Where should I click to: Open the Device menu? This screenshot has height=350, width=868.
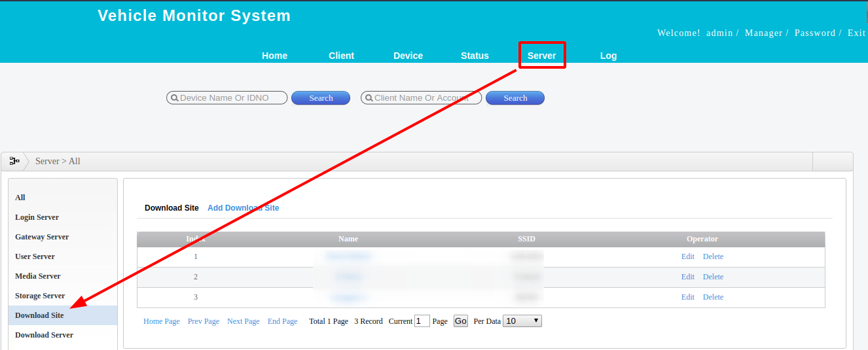click(x=408, y=56)
